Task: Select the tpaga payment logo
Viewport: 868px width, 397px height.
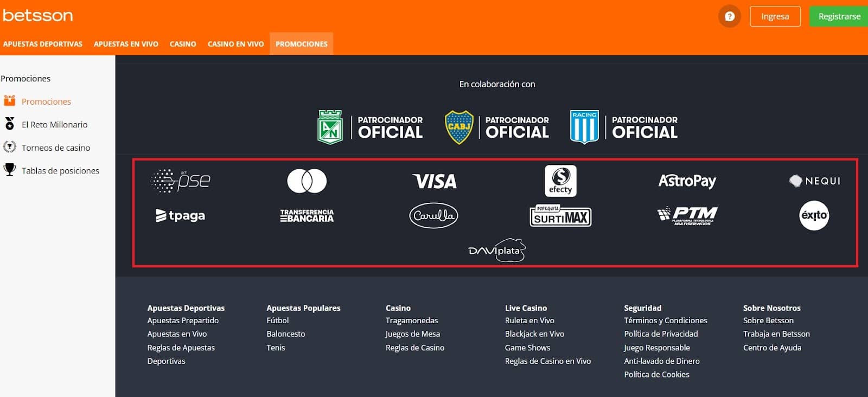Action: pyautogui.click(x=180, y=215)
